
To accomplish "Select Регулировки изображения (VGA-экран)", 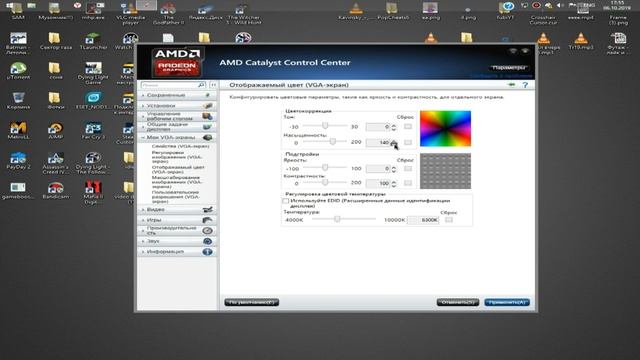I will [177, 157].
